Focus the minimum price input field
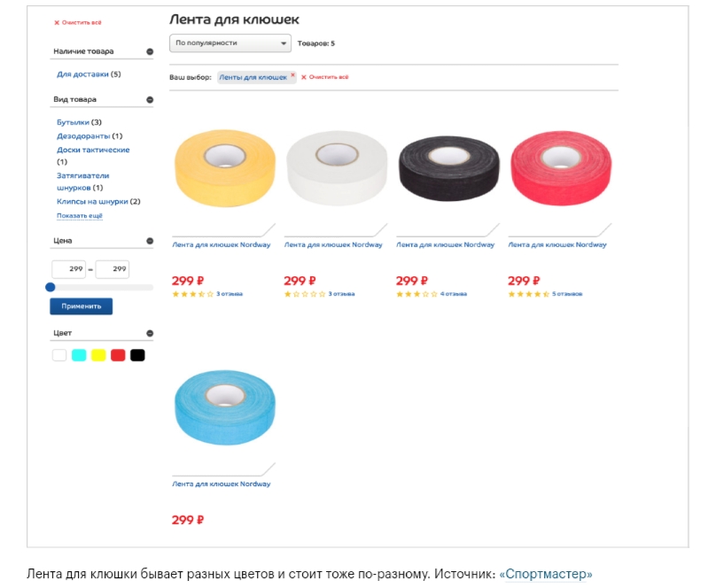This screenshot has width=708, height=588. [x=68, y=269]
